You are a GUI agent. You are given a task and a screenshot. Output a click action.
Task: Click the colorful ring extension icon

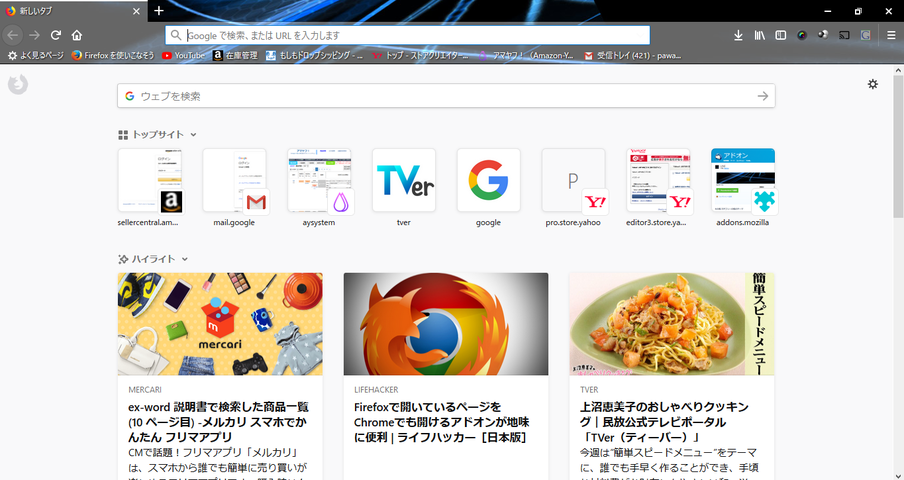(802, 35)
